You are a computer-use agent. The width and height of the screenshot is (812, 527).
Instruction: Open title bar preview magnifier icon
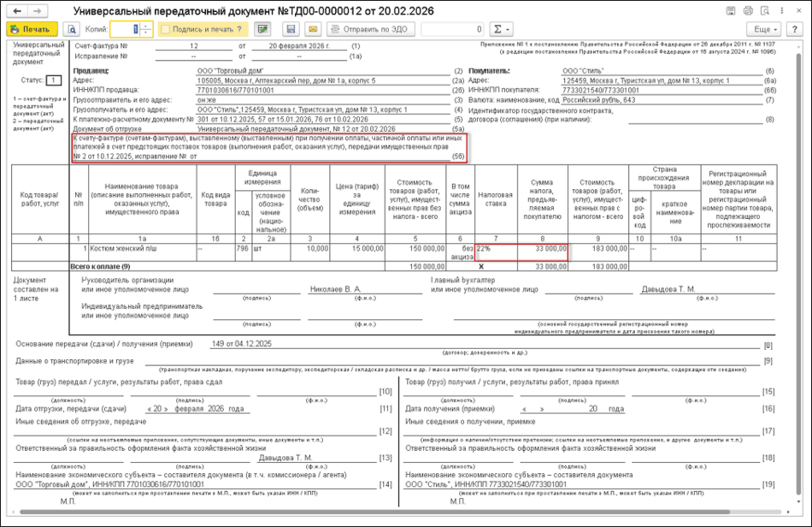[x=767, y=11]
